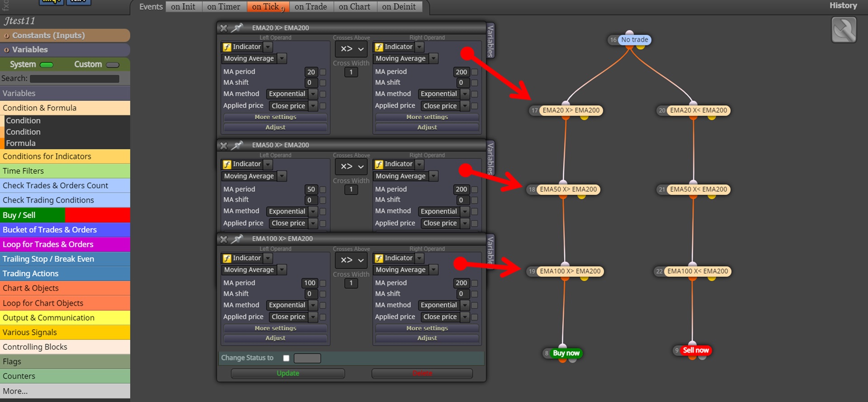The width and height of the screenshot is (868, 402).
Task: Close the EMA100 X> EMA200 block panel
Action: click(x=224, y=239)
